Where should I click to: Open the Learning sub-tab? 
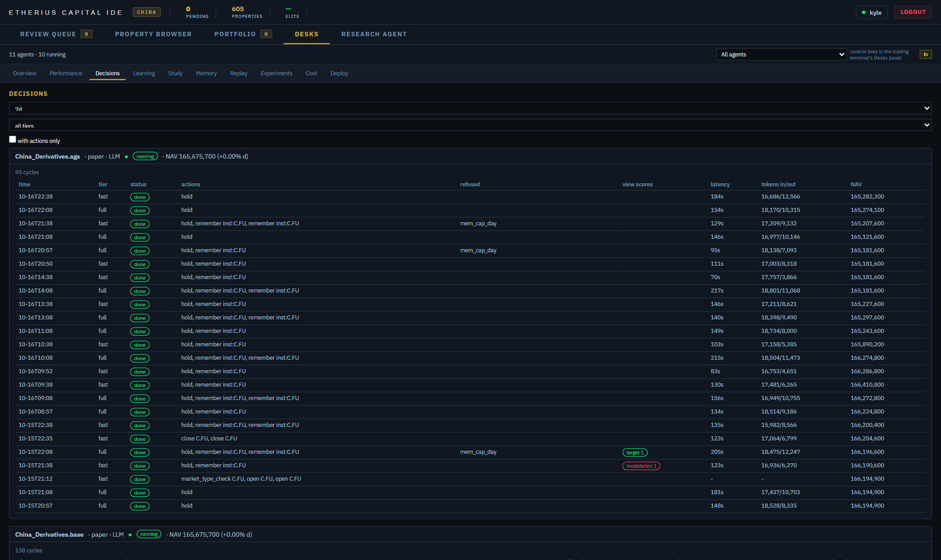click(144, 73)
